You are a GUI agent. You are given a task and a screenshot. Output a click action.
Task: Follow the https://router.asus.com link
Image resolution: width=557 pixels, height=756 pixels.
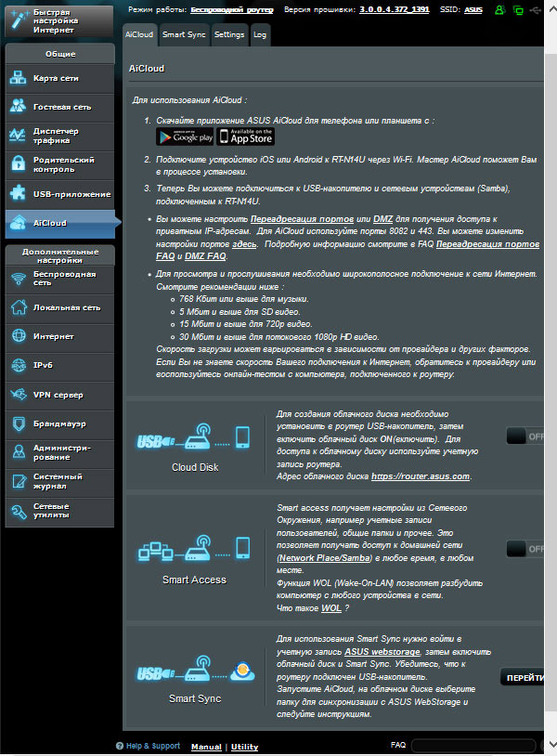420,476
